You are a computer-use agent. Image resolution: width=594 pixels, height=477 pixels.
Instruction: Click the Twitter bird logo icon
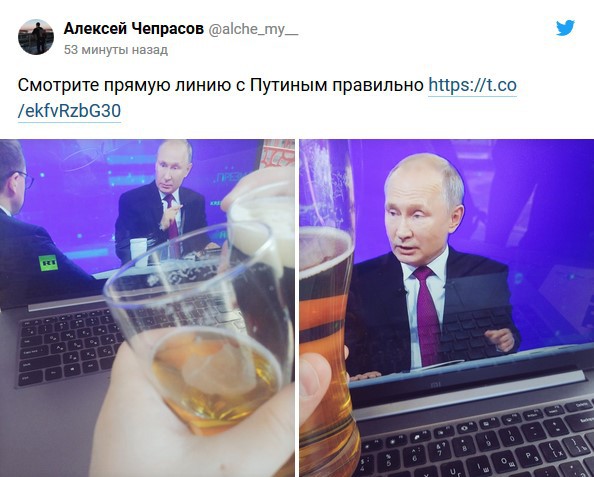pyautogui.click(x=565, y=28)
